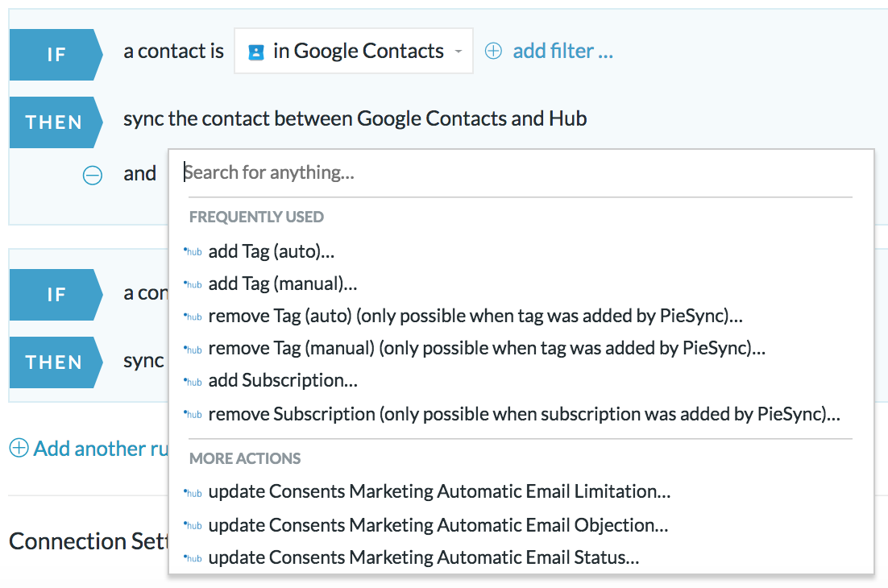This screenshot has width=888, height=588.
Task: Choose 'remove Tag (auto)' action
Action: coord(475,316)
